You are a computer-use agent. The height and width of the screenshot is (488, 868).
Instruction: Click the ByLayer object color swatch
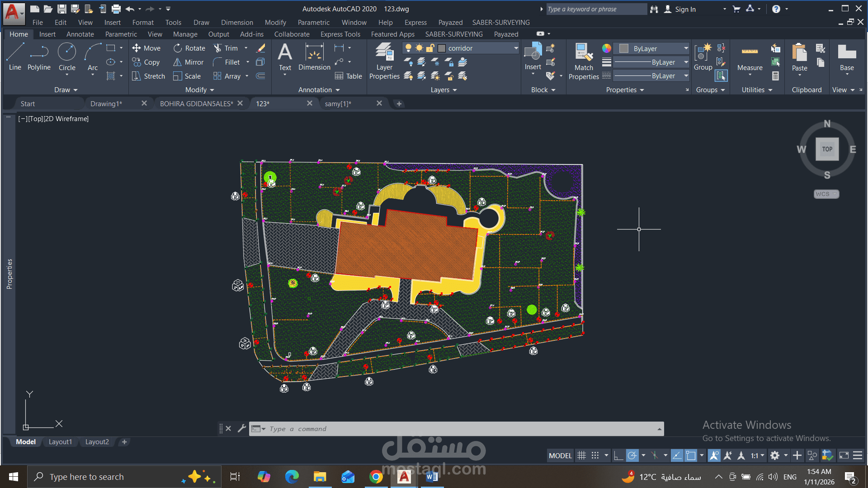pyautogui.click(x=624, y=48)
